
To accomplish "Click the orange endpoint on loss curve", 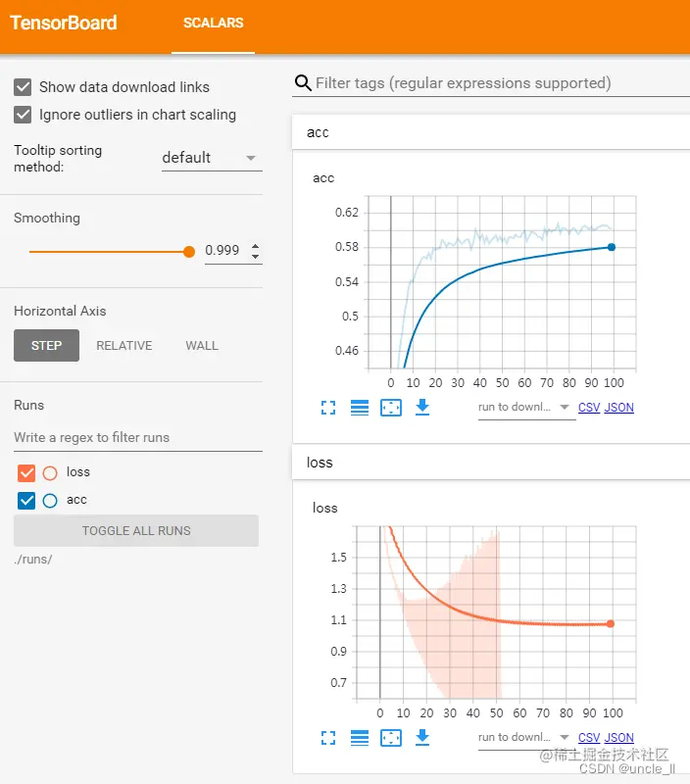I will [611, 623].
